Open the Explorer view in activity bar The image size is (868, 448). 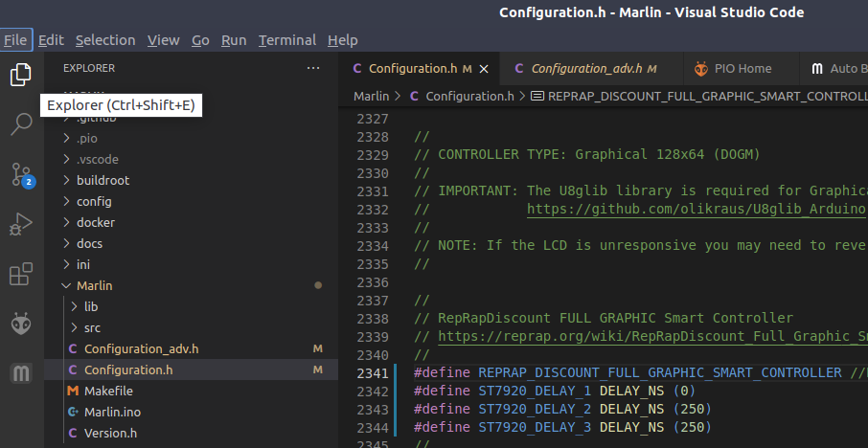[x=21, y=75]
